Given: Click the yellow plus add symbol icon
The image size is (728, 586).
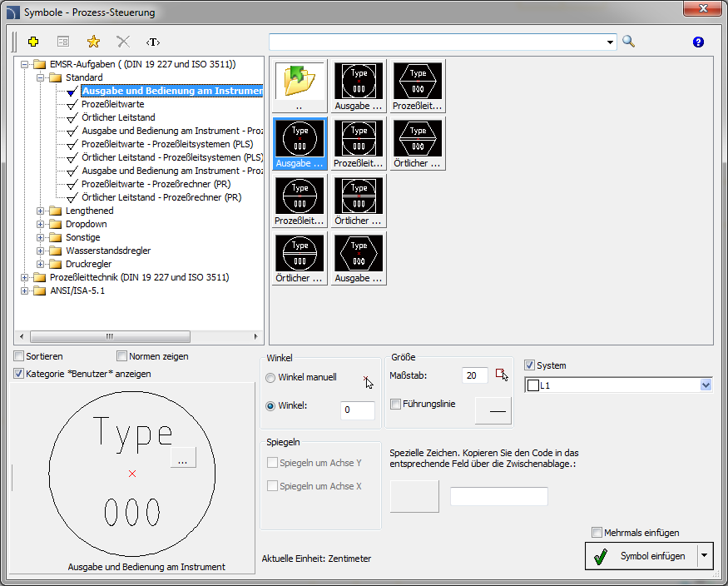Looking at the screenshot, I should (33, 42).
